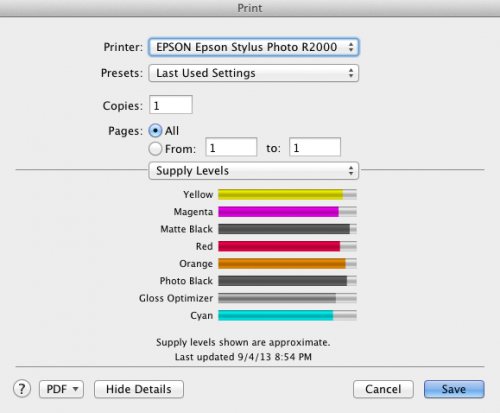Click the Magenta ink level bar
This screenshot has width=500, height=413.
[x=287, y=212]
